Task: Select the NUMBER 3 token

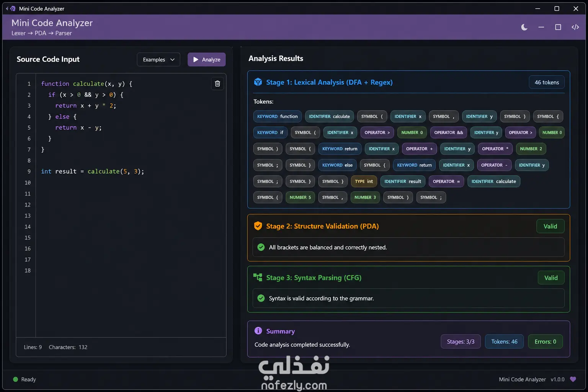Action: click(365, 198)
